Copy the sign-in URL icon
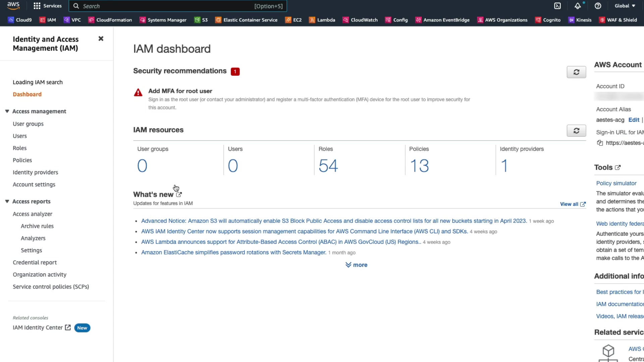644x362 pixels. [600, 143]
